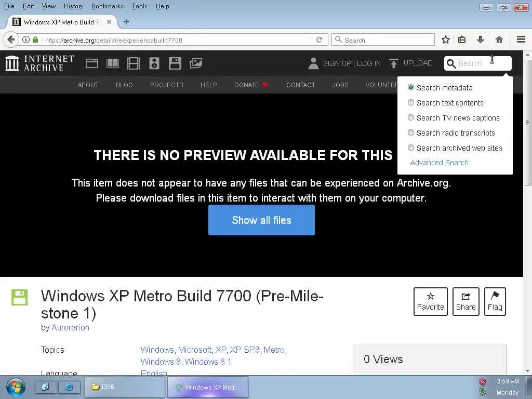Select Search metadata radio option

click(411, 87)
